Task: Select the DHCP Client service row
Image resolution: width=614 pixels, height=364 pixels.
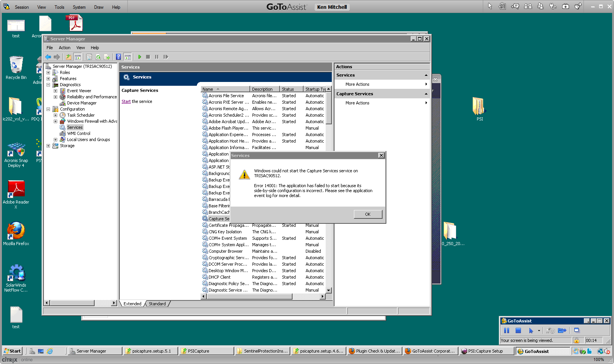Action: click(264, 277)
